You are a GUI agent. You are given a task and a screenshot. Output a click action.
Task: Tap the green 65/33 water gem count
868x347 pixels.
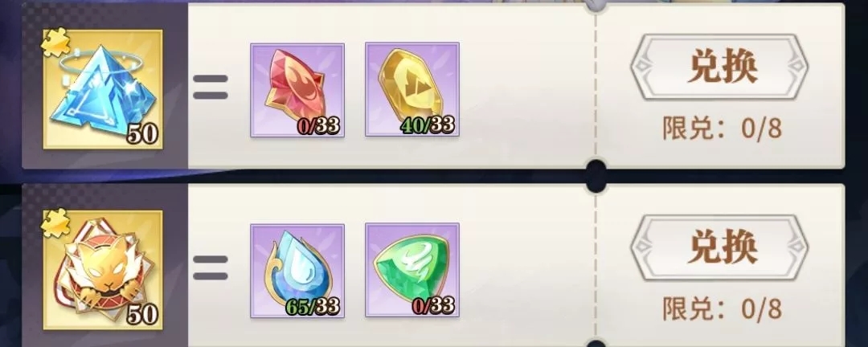tap(313, 306)
